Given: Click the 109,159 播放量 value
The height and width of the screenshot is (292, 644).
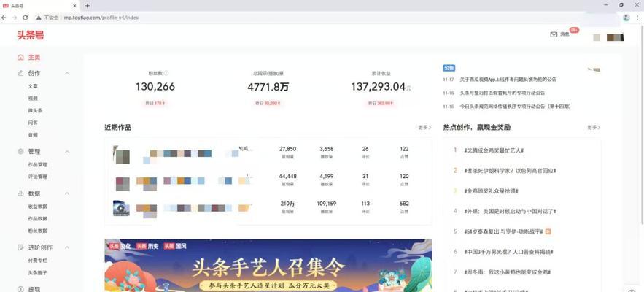Looking at the screenshot, I should coord(327,204).
